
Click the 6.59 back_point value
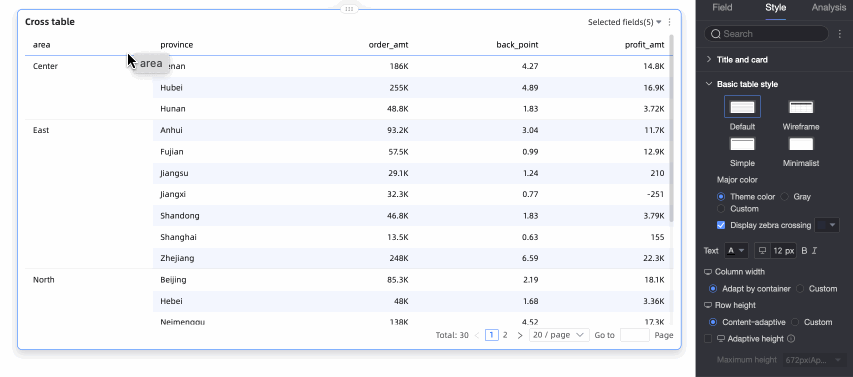[529, 258]
